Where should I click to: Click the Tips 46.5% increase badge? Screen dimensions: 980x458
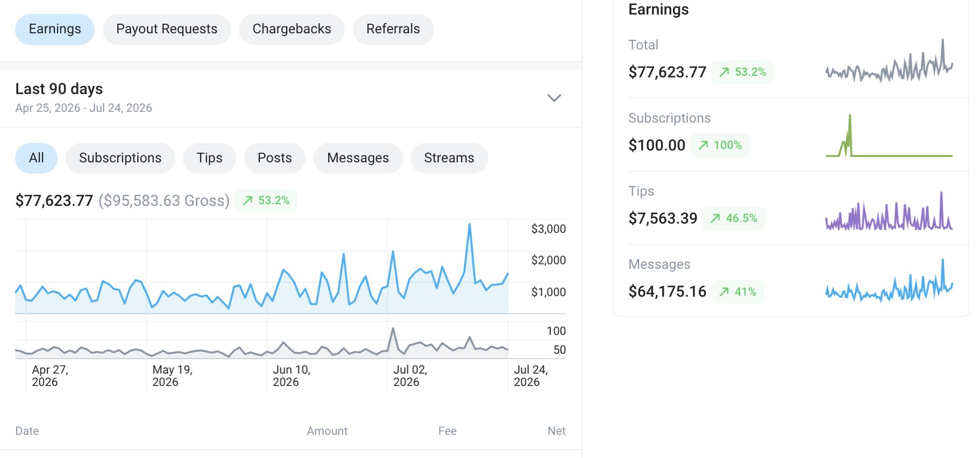point(734,218)
